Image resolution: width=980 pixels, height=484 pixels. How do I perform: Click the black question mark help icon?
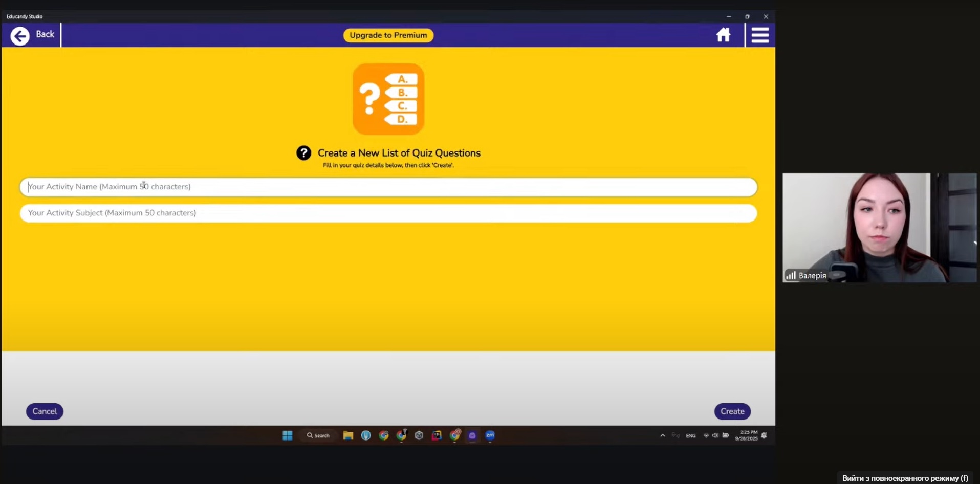303,153
